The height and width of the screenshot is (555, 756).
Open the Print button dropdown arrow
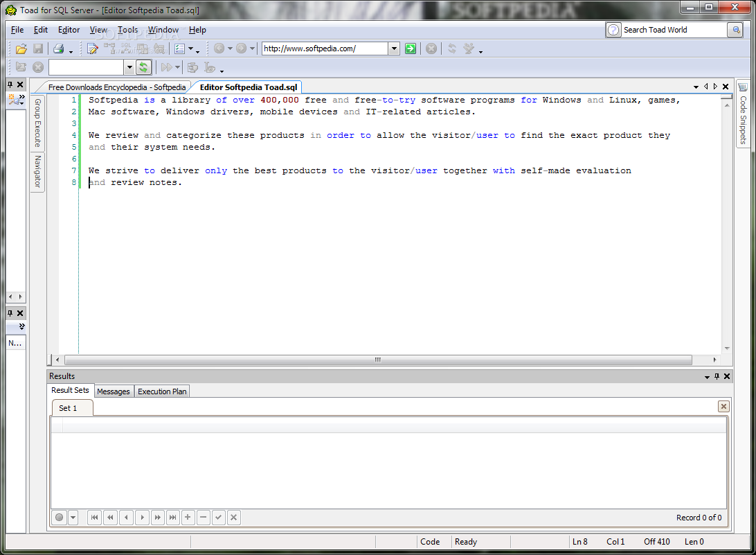(x=71, y=52)
